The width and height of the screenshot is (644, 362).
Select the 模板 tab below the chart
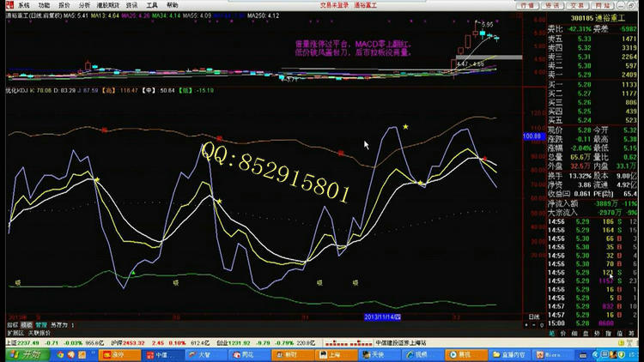coord(27,326)
